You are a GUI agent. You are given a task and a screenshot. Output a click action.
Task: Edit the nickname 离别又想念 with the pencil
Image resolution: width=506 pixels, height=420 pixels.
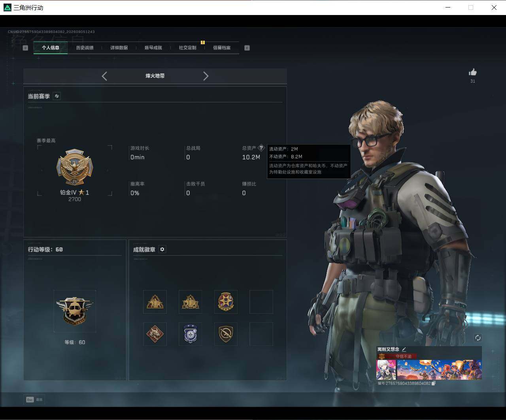pos(404,349)
